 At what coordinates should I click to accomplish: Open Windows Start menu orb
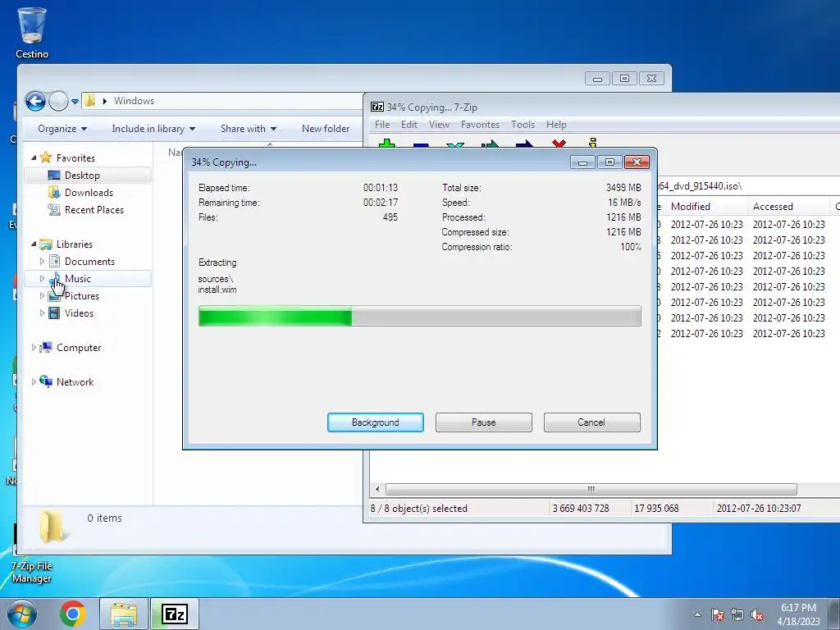tap(22, 614)
